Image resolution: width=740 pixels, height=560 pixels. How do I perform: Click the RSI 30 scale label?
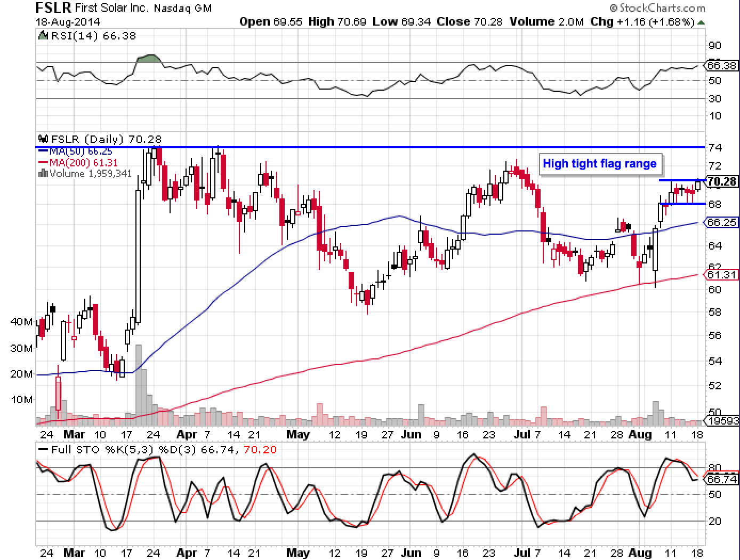714,99
